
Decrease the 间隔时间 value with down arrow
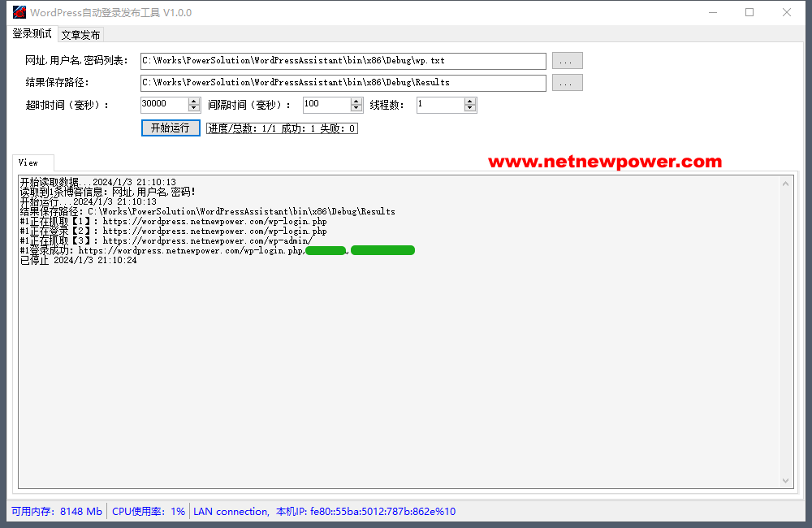point(356,108)
